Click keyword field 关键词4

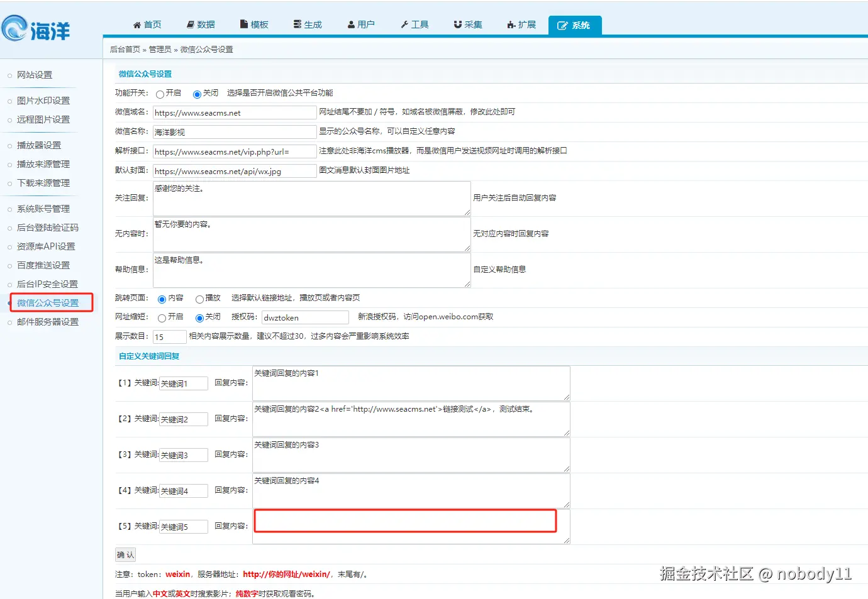pos(184,491)
